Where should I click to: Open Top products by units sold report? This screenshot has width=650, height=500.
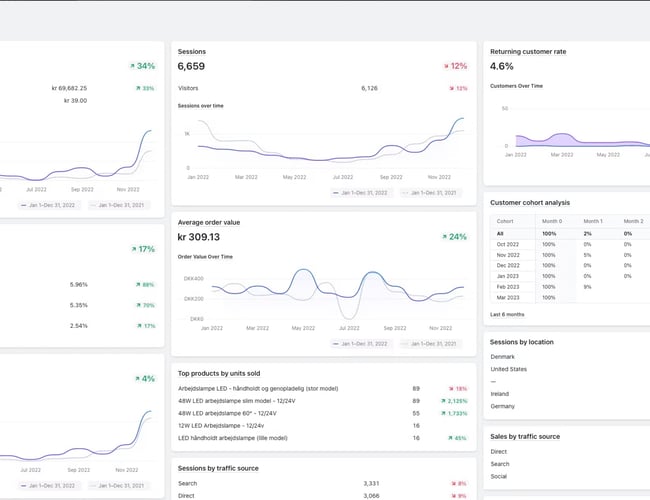click(x=219, y=374)
